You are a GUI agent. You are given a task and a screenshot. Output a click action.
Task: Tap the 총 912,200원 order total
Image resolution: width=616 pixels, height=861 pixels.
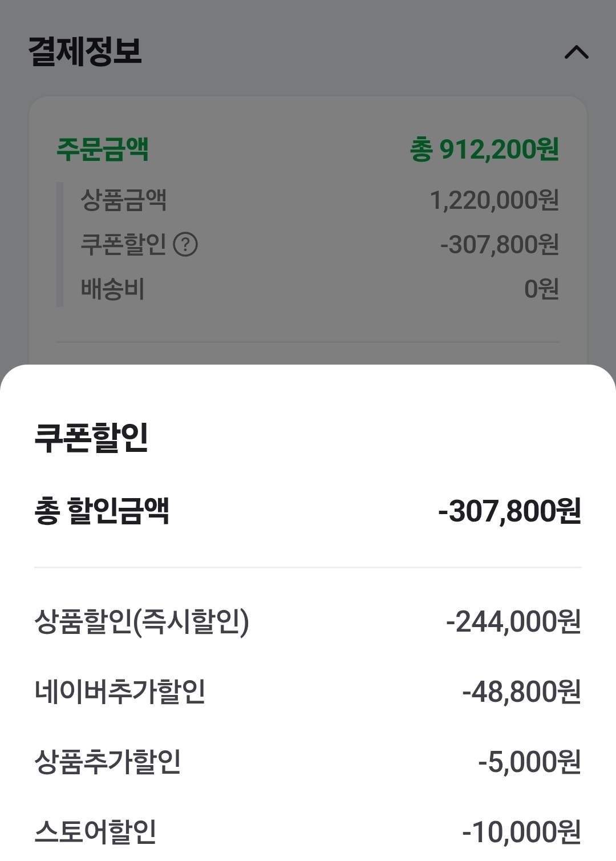(x=484, y=149)
